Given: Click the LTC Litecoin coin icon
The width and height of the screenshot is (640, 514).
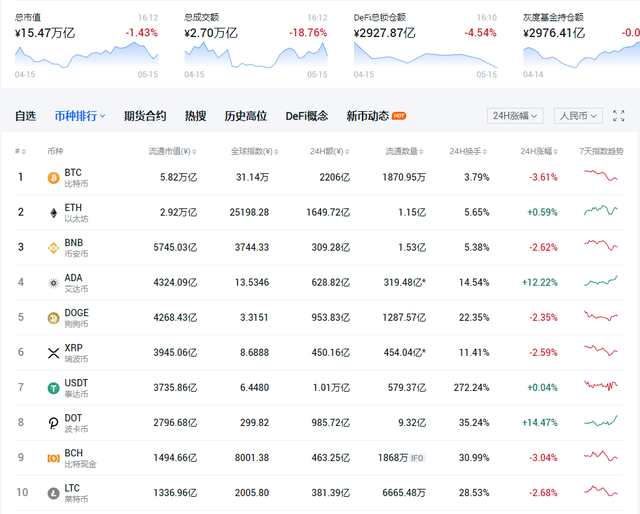Looking at the screenshot, I should pyautogui.click(x=53, y=493).
